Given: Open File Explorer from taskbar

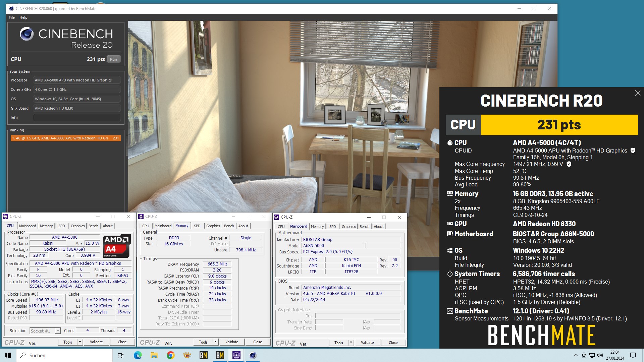Looking at the screenshot, I should 154,355.
